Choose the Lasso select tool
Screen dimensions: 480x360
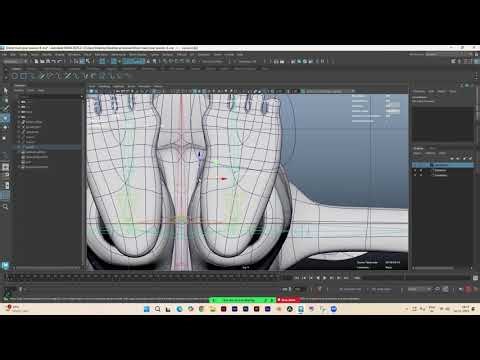[5, 100]
